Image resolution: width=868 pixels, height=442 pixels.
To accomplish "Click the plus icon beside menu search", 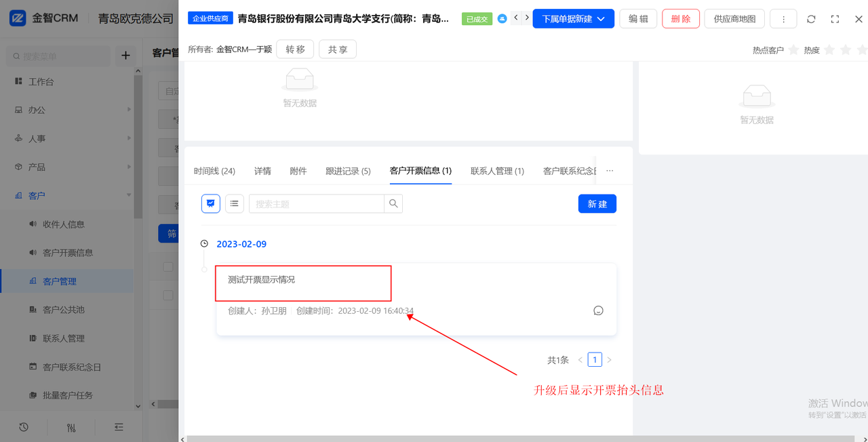I will (125, 56).
